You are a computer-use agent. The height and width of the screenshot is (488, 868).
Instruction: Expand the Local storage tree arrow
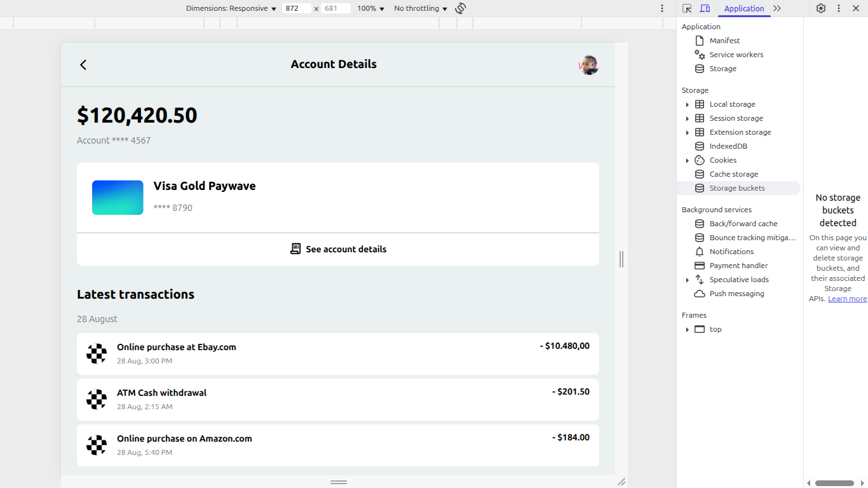tap(687, 105)
